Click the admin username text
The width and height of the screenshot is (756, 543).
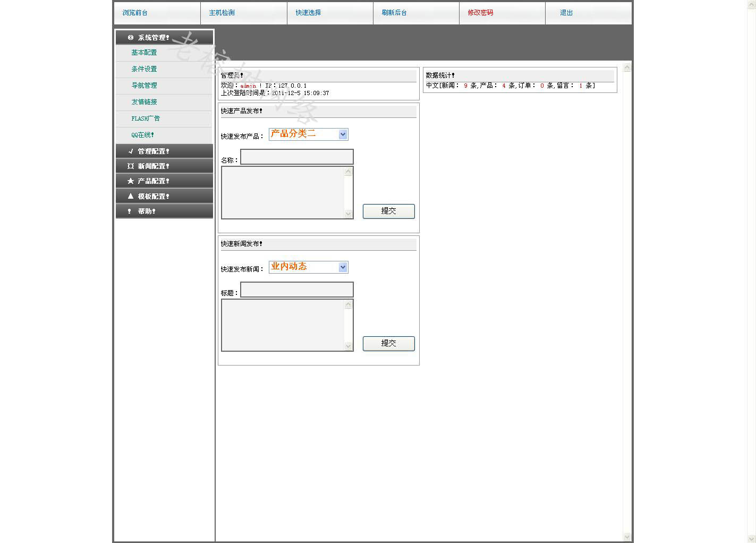click(248, 86)
